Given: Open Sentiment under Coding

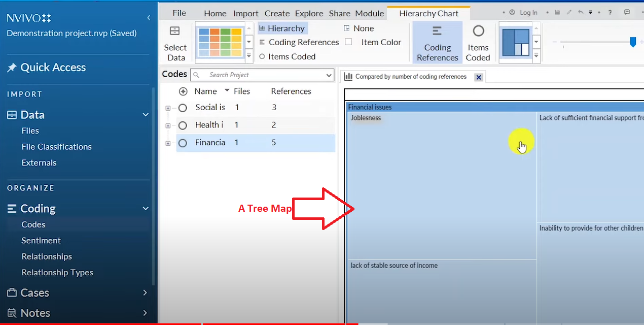Looking at the screenshot, I should (41, 241).
